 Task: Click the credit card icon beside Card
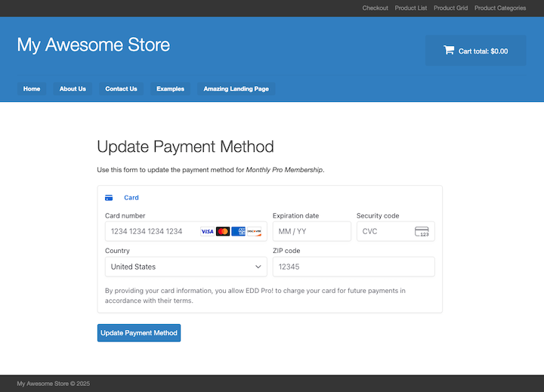pyautogui.click(x=109, y=198)
